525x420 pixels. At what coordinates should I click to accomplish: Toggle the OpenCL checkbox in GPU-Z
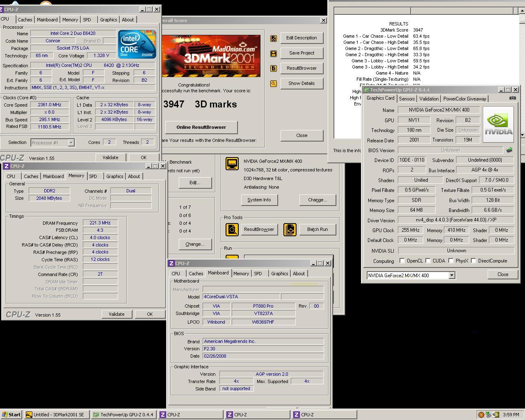click(x=402, y=261)
